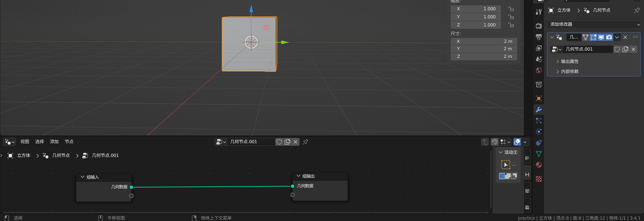The image size is (644, 221).
Task: Toggle fake user shield in node editor header
Action: pos(279,142)
